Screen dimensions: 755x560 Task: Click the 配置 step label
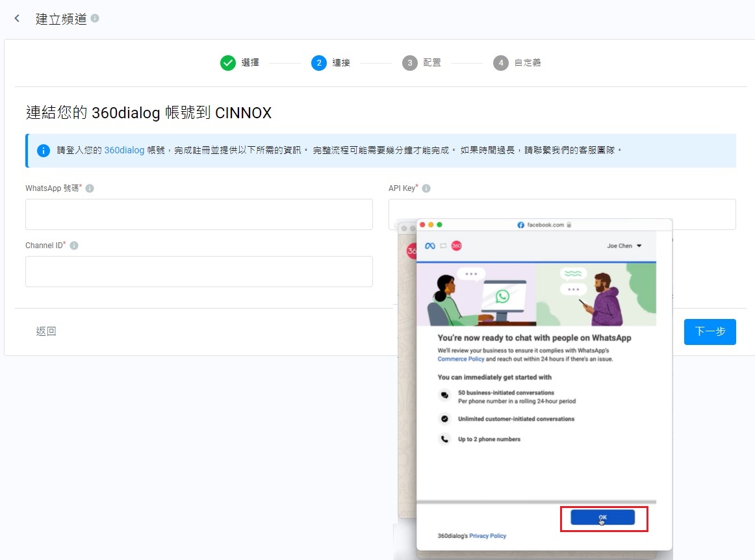432,62
